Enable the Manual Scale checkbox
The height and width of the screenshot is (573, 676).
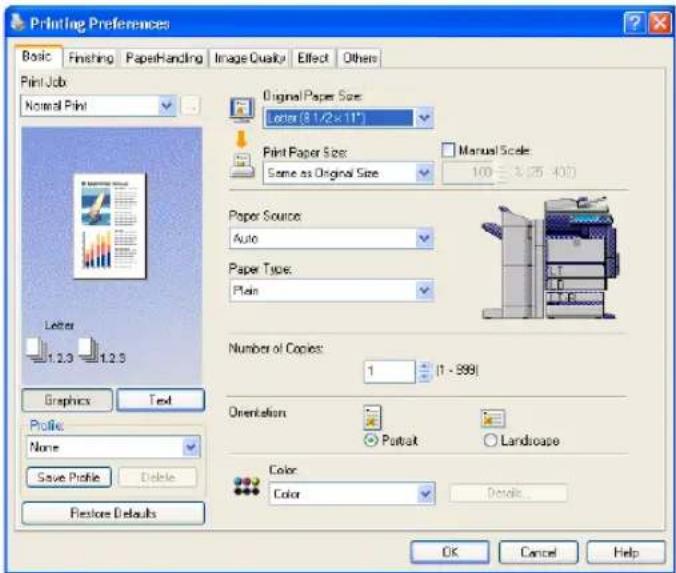(x=448, y=150)
